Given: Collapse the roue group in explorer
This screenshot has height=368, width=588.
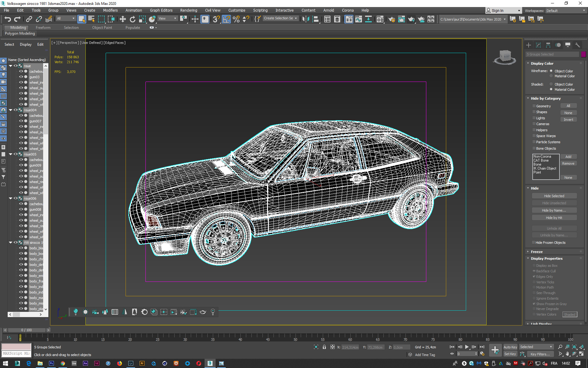Looking at the screenshot, I should pyautogui.click(x=11, y=66).
